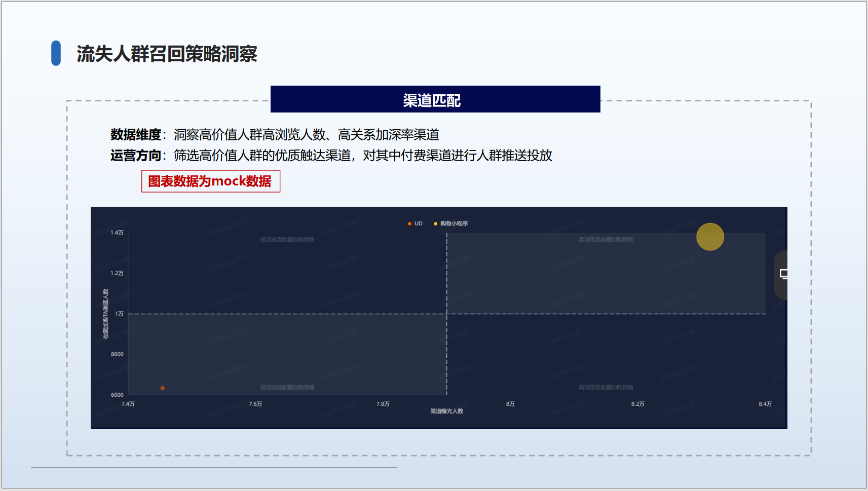Click the 6000 y-axis tick label
The height and width of the screenshot is (491, 868).
coord(117,395)
